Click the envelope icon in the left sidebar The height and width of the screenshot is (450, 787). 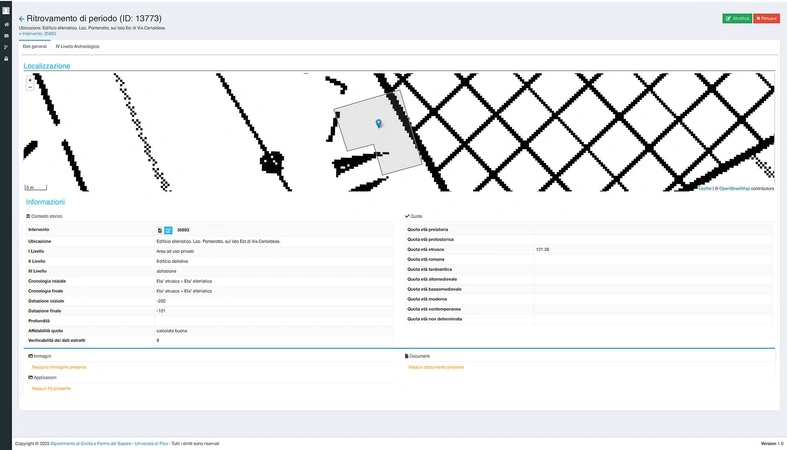pyautogui.click(x=6, y=36)
